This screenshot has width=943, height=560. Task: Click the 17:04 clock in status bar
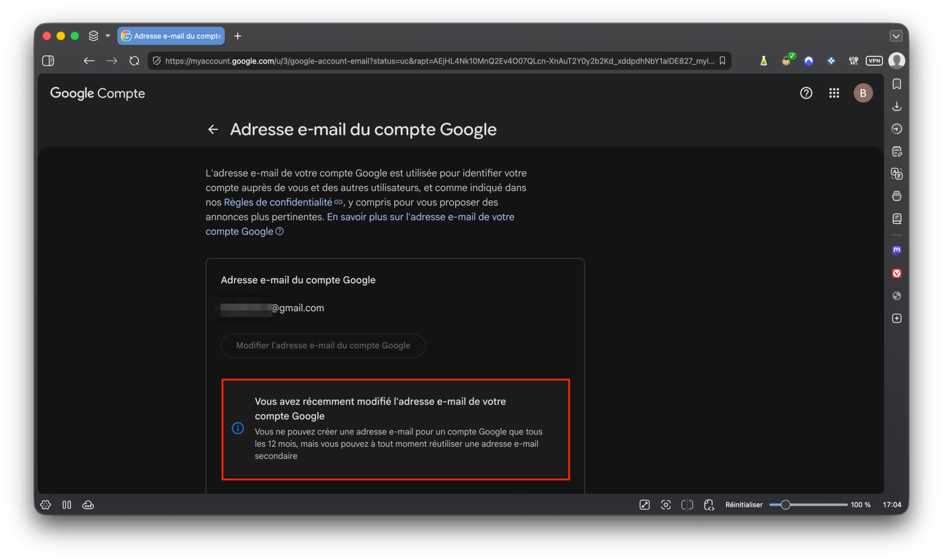tap(892, 505)
